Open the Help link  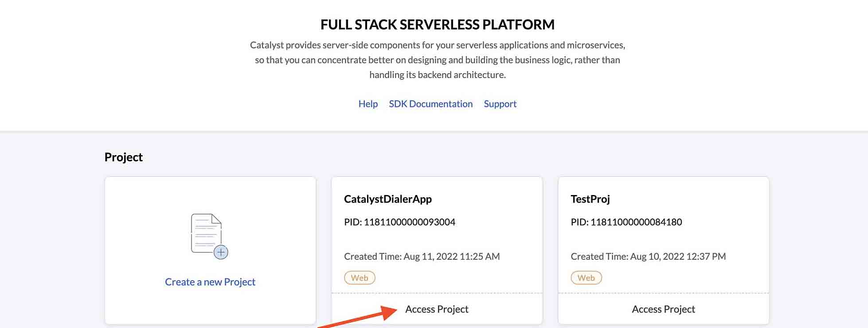click(x=368, y=104)
